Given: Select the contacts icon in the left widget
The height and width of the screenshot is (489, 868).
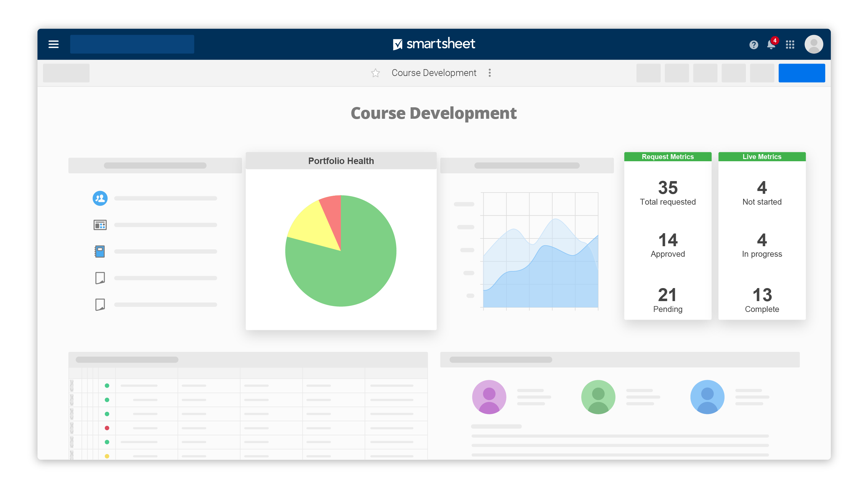Looking at the screenshot, I should click(100, 198).
